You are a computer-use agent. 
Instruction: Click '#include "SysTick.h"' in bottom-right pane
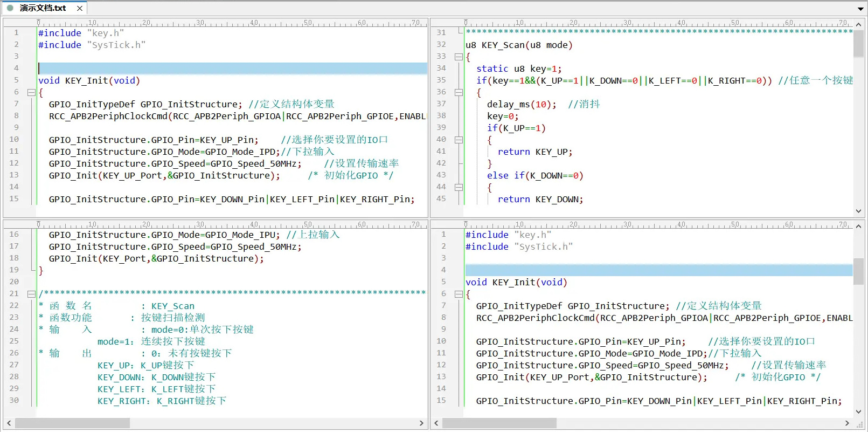point(519,246)
